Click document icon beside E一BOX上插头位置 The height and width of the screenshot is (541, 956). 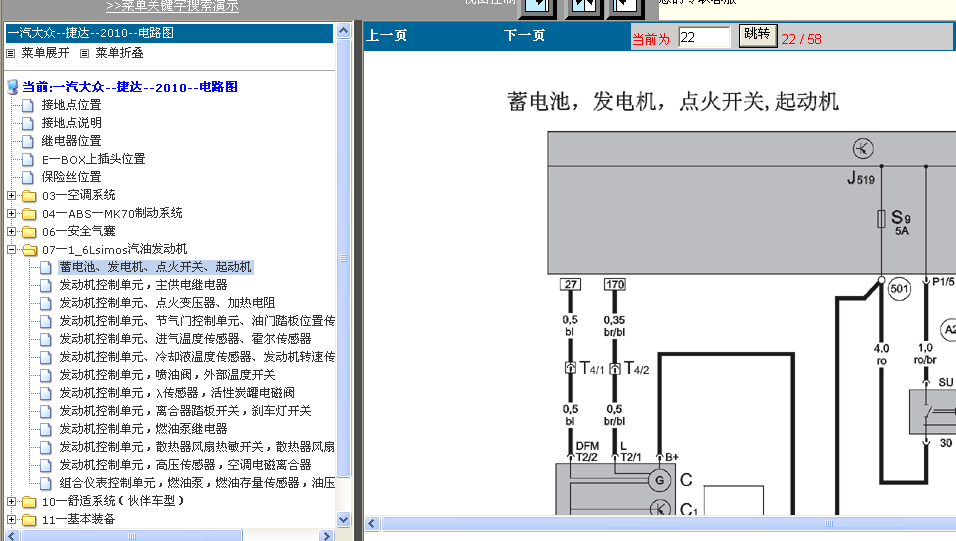[28, 159]
